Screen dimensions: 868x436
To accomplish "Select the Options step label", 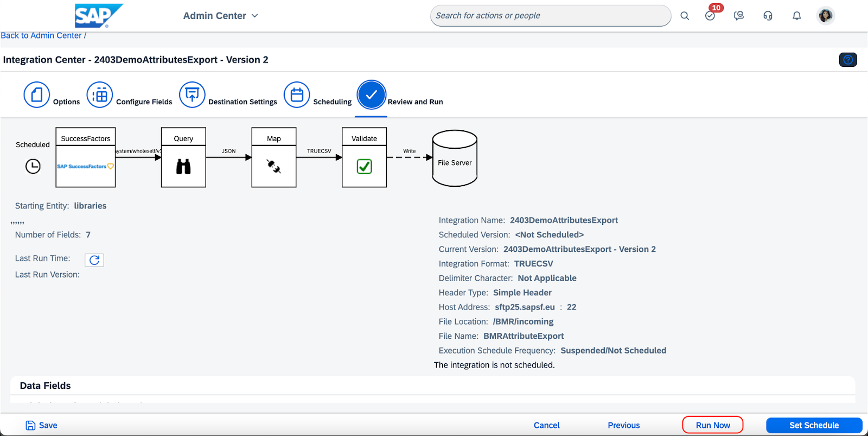I will [66, 102].
